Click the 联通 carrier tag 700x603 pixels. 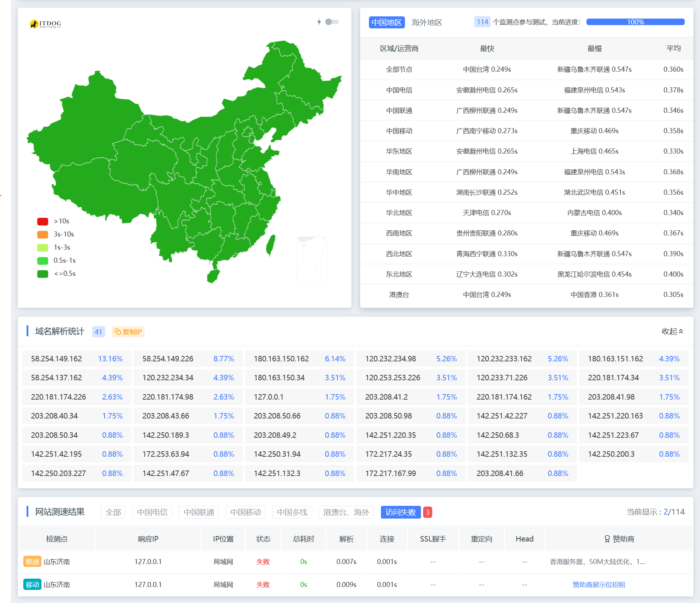click(x=32, y=562)
